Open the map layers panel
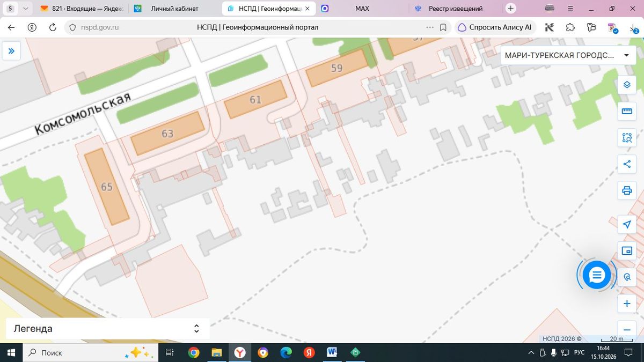The height and width of the screenshot is (362, 644). 626,84
